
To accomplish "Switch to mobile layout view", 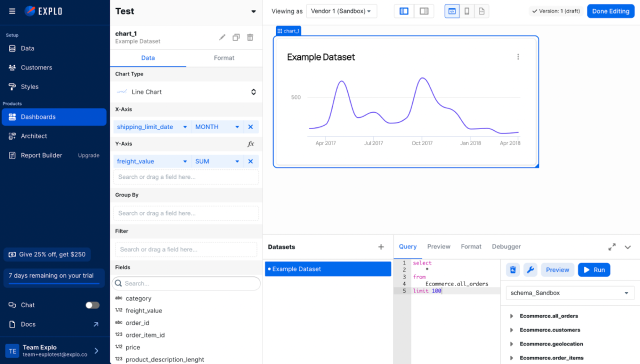I will pos(467,11).
